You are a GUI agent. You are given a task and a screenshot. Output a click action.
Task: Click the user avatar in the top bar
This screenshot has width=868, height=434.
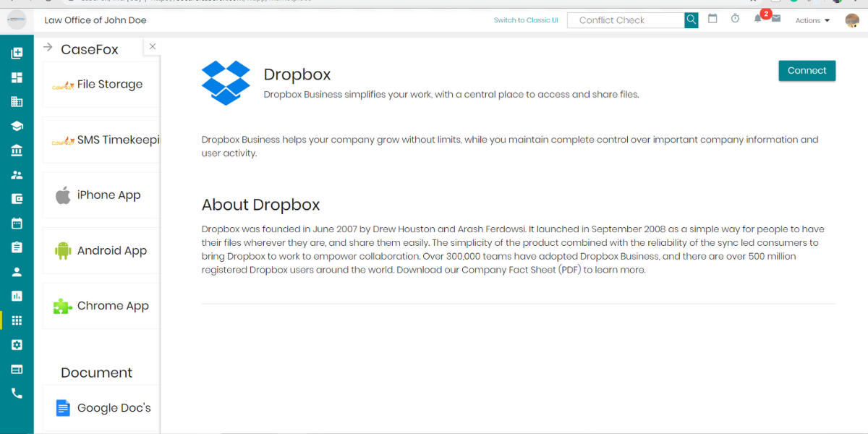point(852,20)
